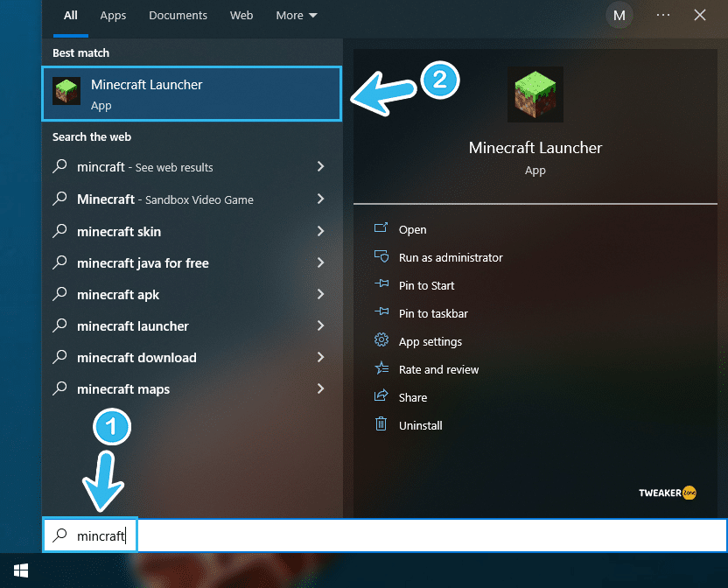The width and height of the screenshot is (728, 588).
Task: Click search icon beside minecraft apk
Action: 59,293
